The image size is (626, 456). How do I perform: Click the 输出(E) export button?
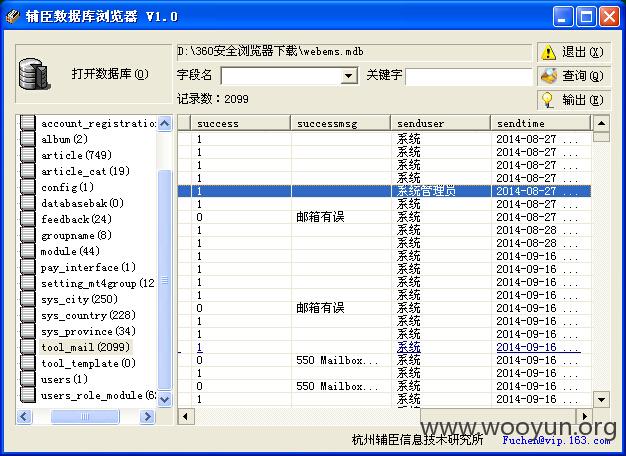click(574, 99)
